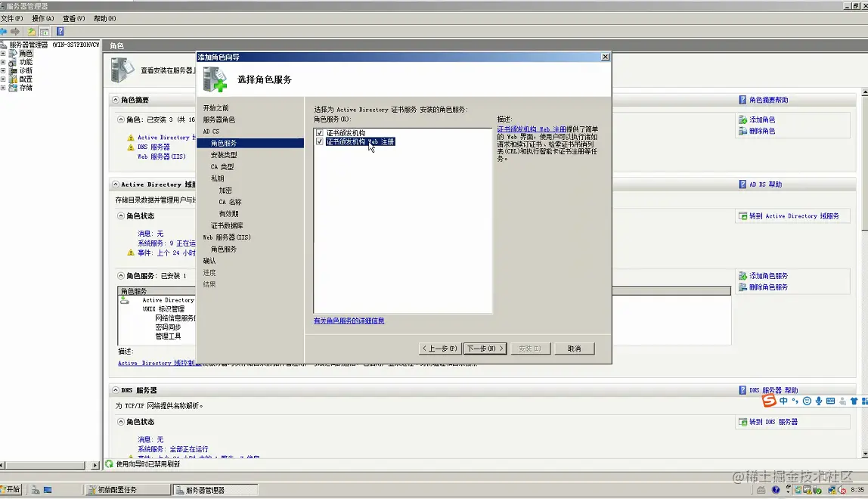868x499 pixels.
Task: Go to the CA 类型 wizard step
Action: (222, 166)
